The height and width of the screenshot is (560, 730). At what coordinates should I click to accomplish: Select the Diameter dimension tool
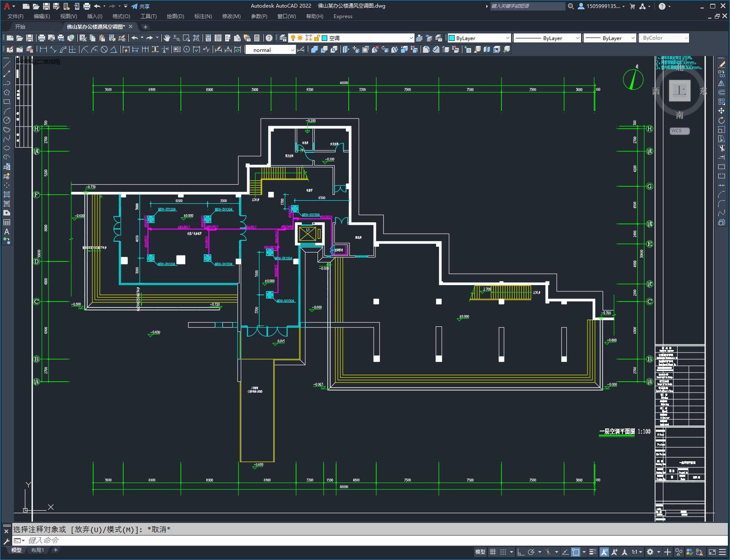point(104,50)
